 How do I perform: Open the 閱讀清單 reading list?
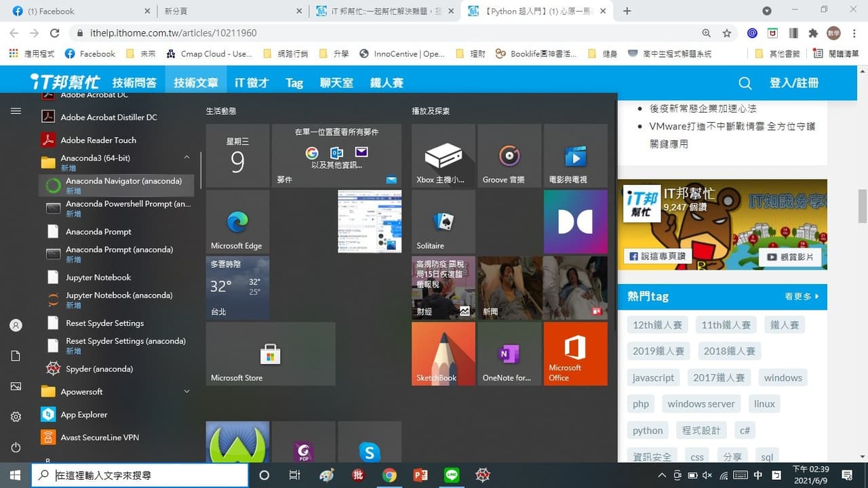[x=835, y=54]
